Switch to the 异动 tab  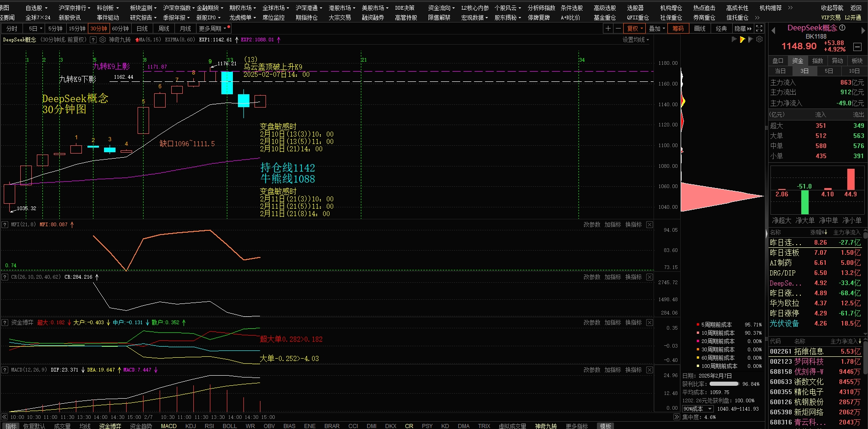point(837,61)
